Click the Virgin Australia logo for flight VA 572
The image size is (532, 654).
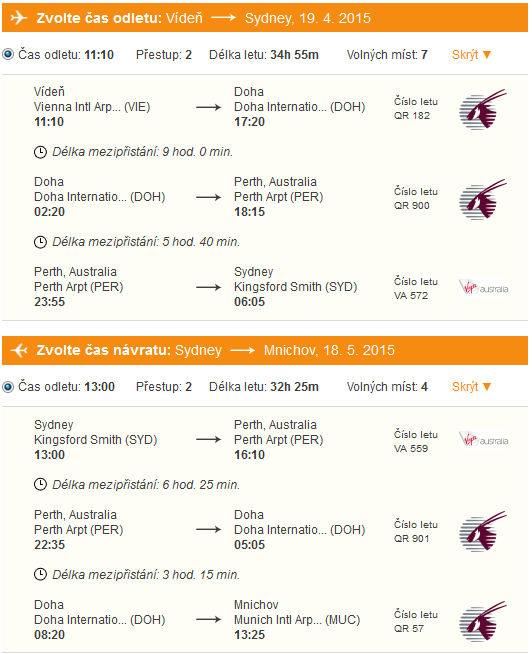[483, 288]
